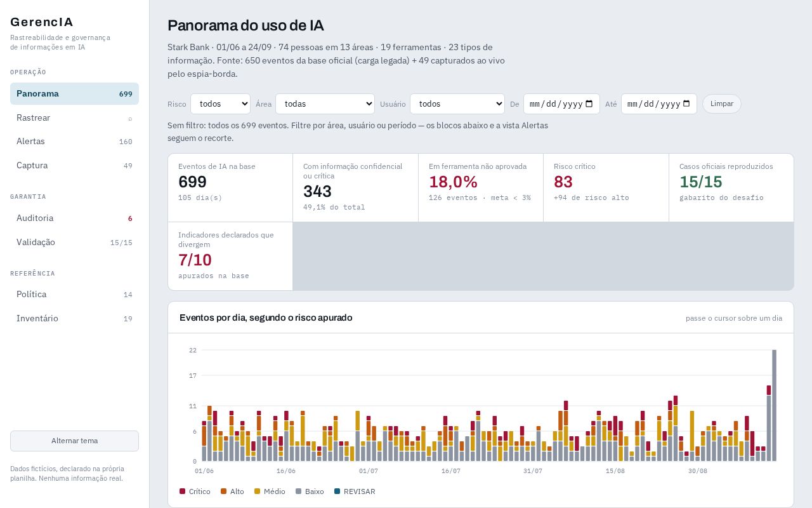Open the Captura section
The width and height of the screenshot is (812, 508).
click(x=74, y=166)
